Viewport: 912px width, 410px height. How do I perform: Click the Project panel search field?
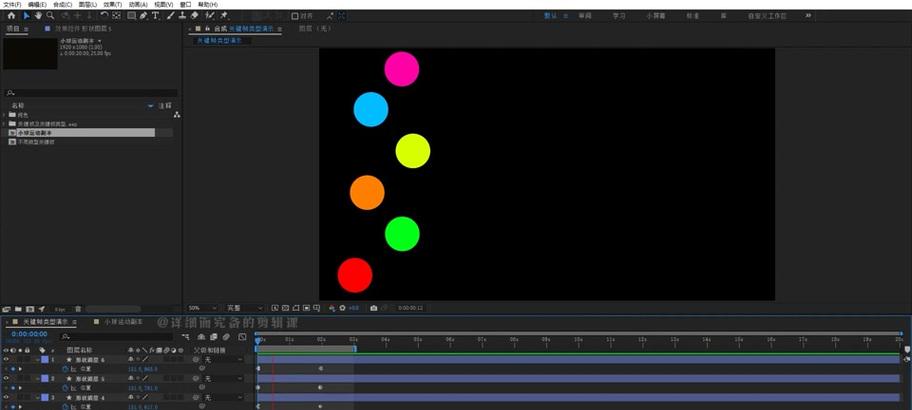pyautogui.click(x=91, y=93)
